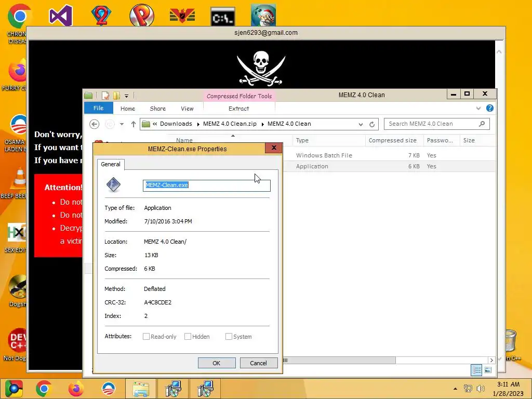The image size is (532, 399).
Task: Toggle the System attribute checkbox
Action: point(229,336)
